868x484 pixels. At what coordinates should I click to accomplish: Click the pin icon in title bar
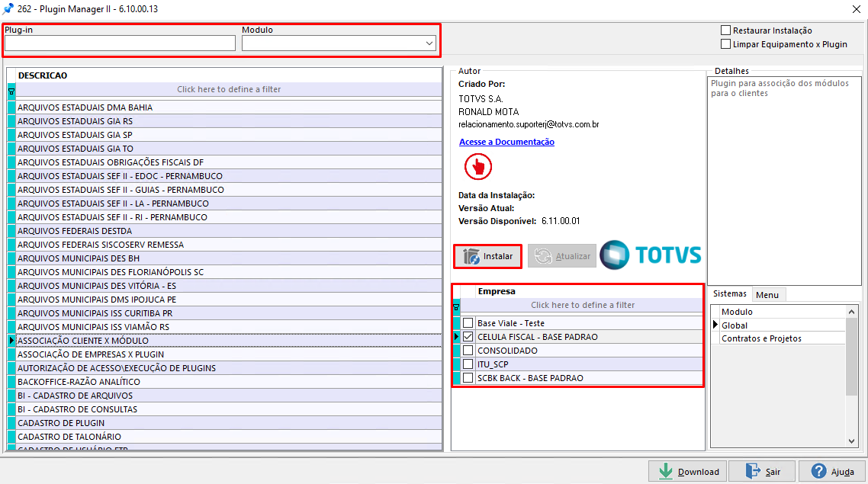[x=8, y=9]
